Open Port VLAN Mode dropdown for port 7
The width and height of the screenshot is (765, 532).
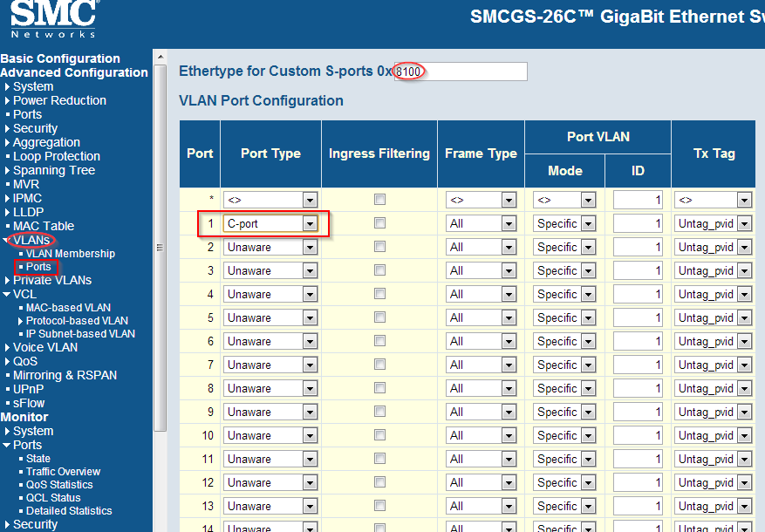click(x=587, y=365)
